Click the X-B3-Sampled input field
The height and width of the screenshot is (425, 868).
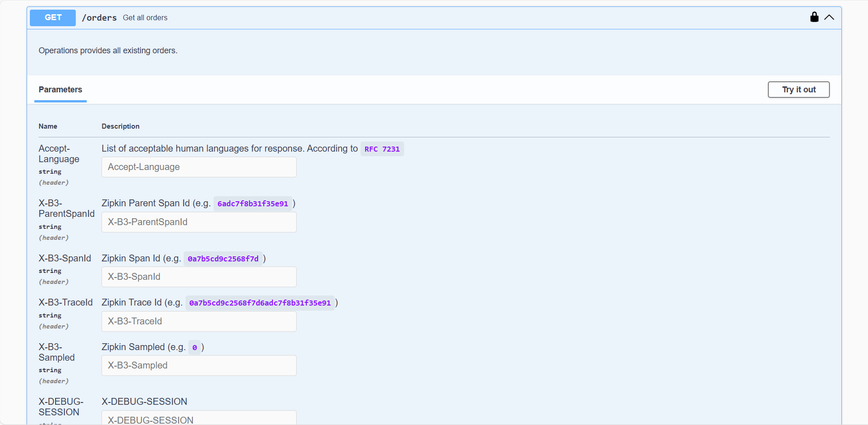coord(198,365)
